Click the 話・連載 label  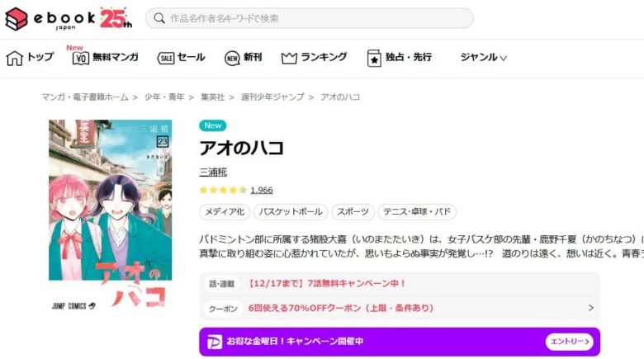222,284
